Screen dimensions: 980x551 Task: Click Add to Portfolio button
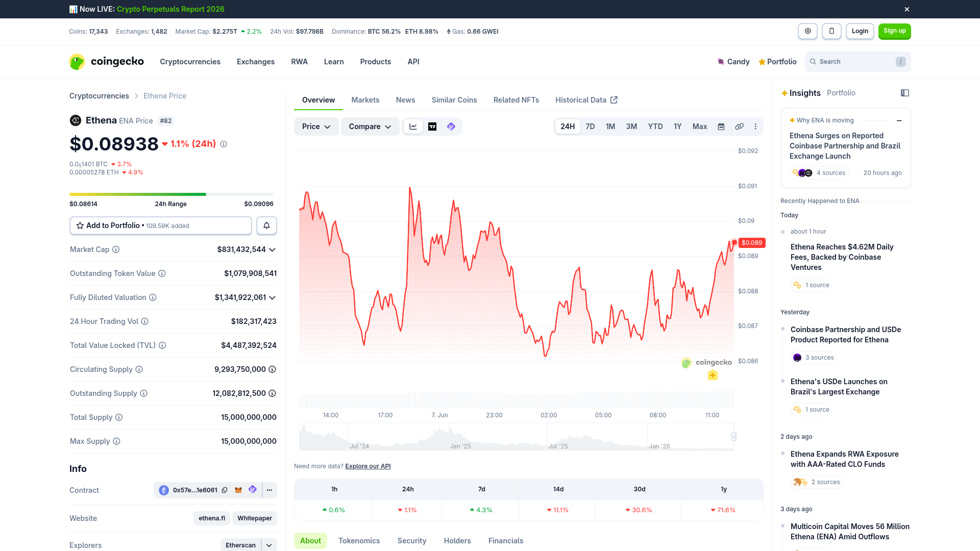(161, 226)
